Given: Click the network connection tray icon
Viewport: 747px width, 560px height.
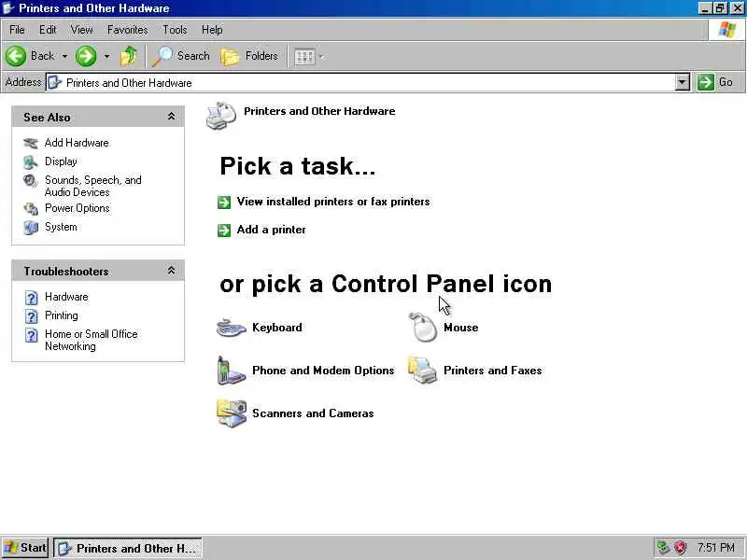Looking at the screenshot, I should [x=663, y=548].
